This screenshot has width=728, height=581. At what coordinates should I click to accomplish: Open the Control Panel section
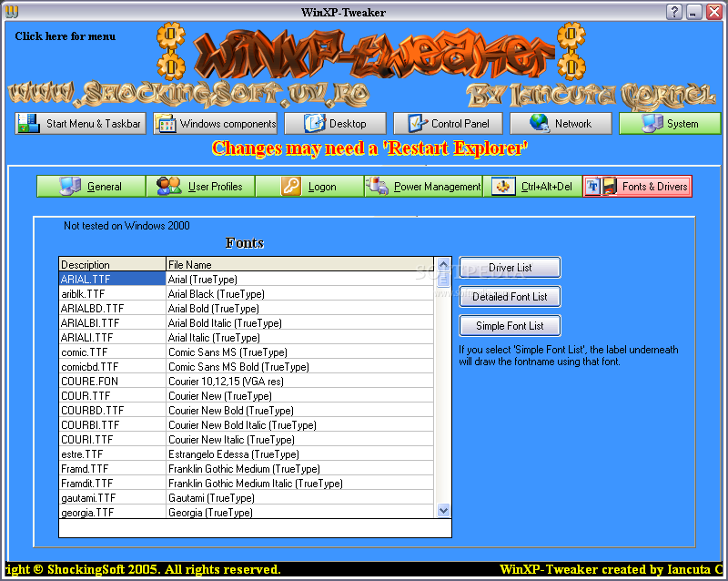(x=448, y=124)
